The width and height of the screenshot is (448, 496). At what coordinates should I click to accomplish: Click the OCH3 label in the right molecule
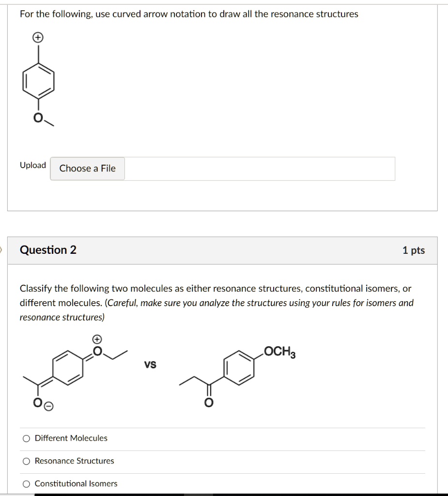pos(280,351)
